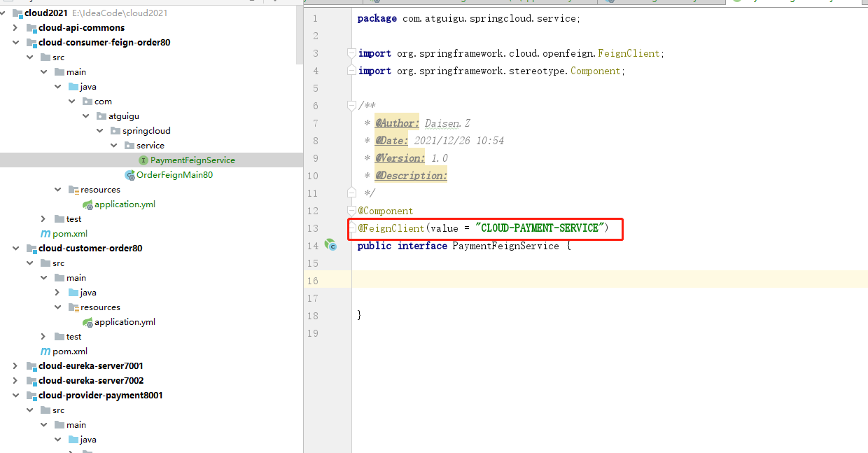Viewport: 868px width, 453px height.
Task: Expand the cloud-api-commons module
Action: (x=15, y=28)
